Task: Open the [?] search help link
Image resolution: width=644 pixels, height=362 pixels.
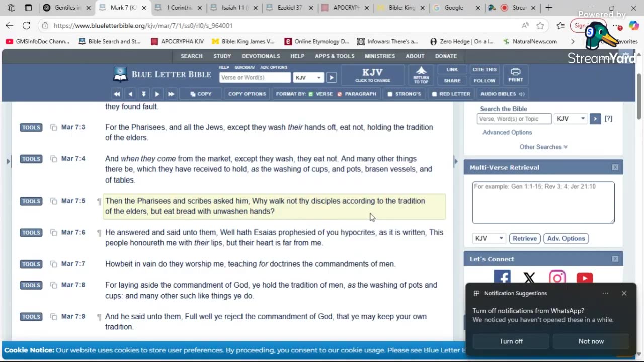Action: [608, 119]
